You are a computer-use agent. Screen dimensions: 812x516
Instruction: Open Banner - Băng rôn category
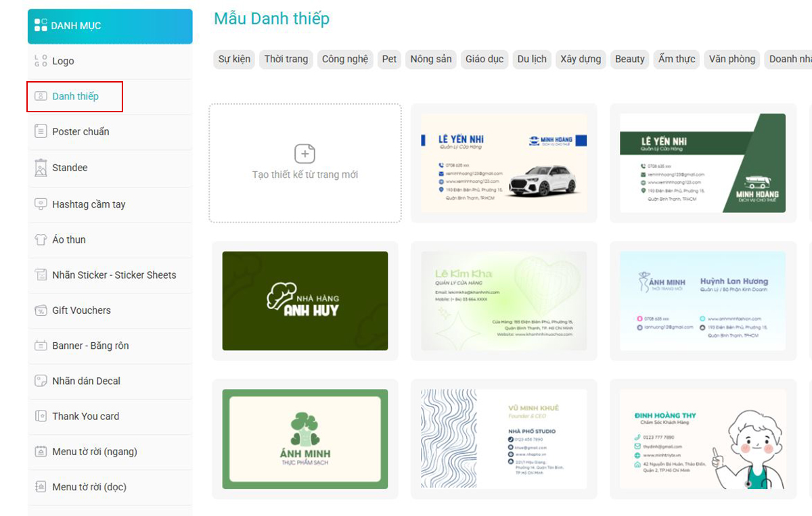90,346
